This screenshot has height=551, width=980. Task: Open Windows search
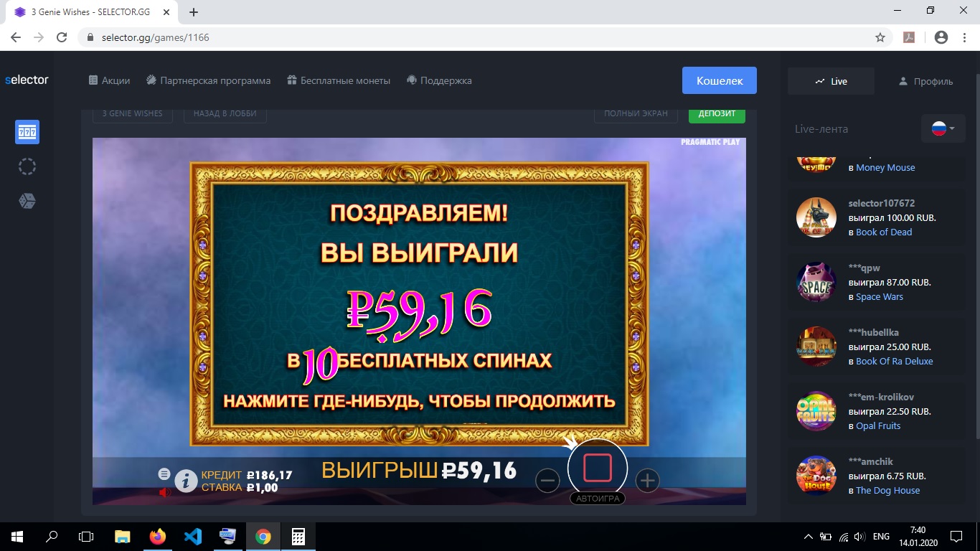52,536
